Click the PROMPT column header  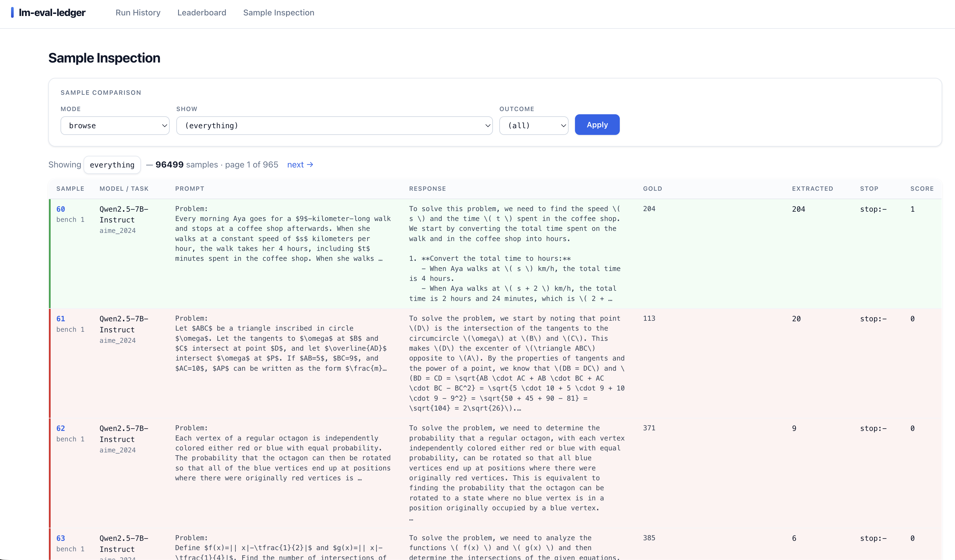pyautogui.click(x=189, y=189)
